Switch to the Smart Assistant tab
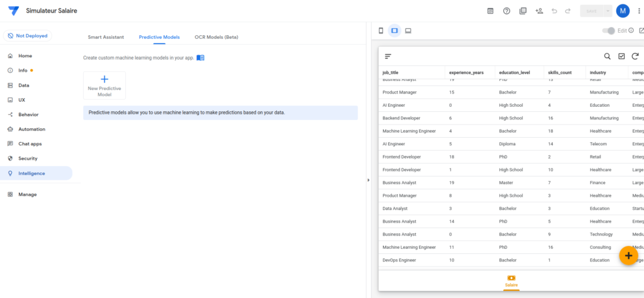The height and width of the screenshot is (298, 644). click(x=106, y=37)
